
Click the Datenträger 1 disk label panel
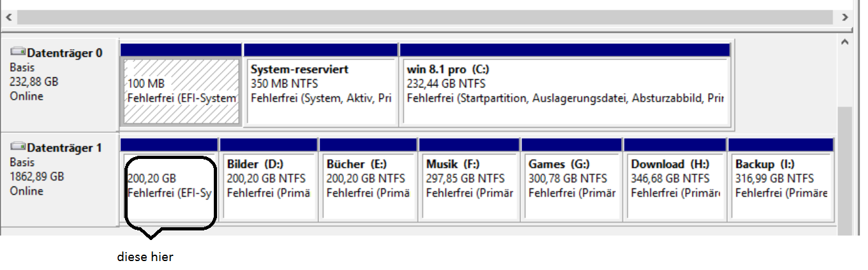click(x=59, y=179)
